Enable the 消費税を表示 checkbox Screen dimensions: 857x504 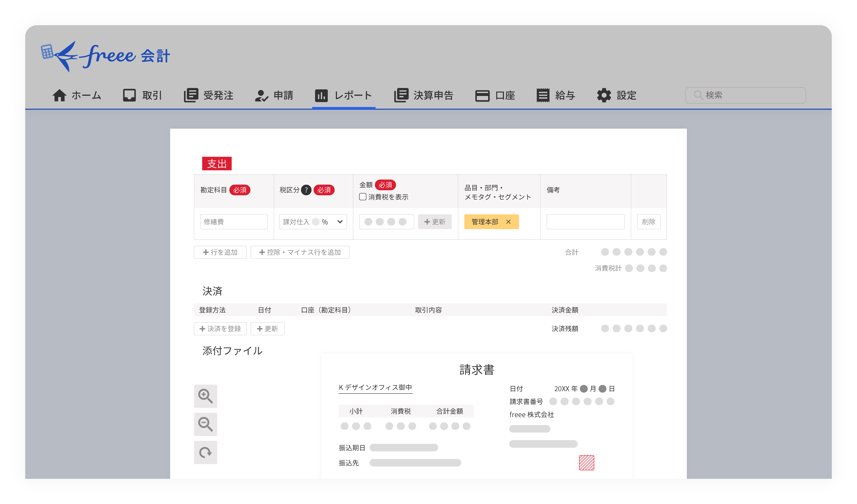tap(363, 197)
